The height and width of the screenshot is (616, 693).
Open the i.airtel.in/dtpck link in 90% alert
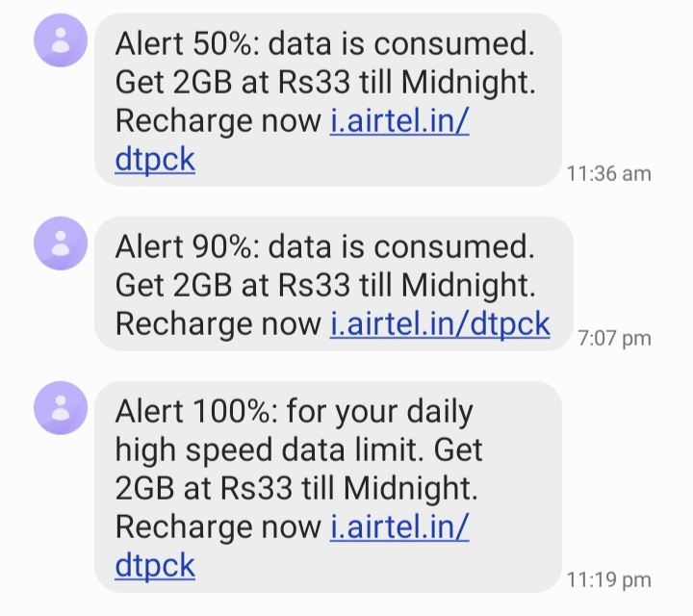[440, 323]
